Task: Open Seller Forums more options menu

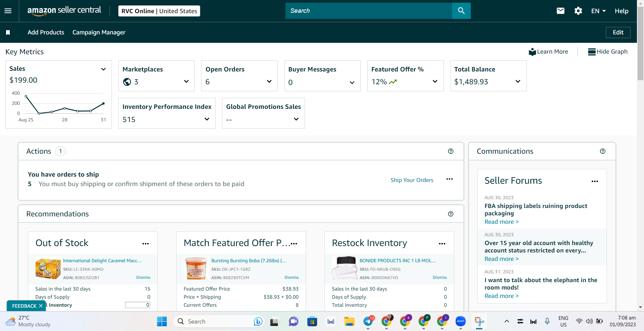Action: pyautogui.click(x=595, y=181)
